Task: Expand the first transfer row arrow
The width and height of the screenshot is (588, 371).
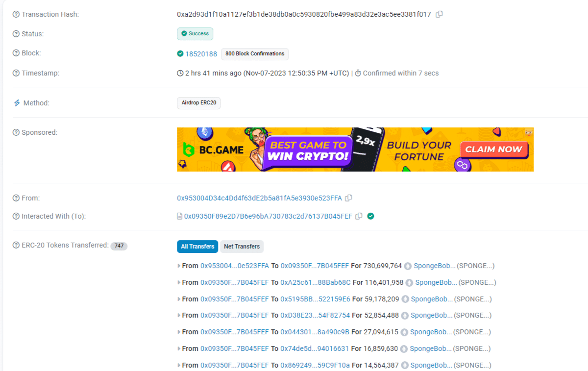Action: coord(179,266)
